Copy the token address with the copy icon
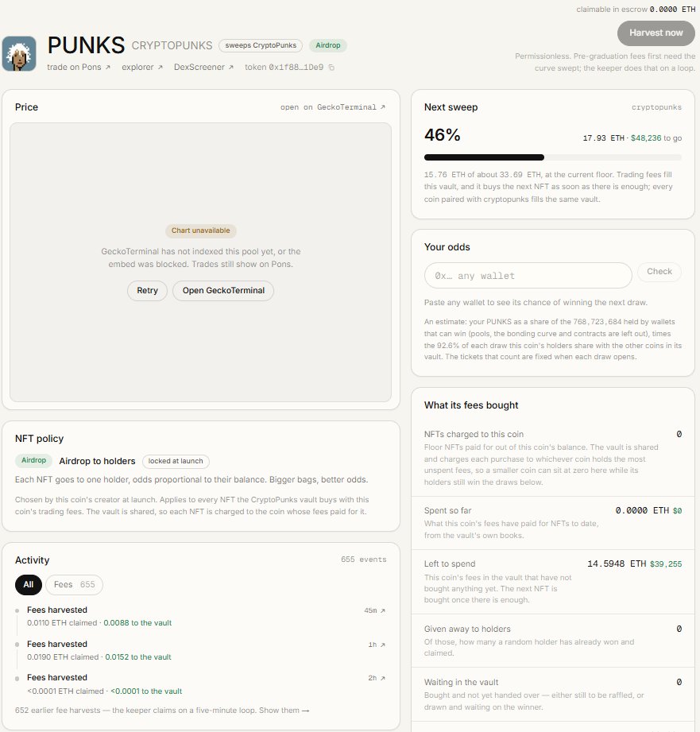 (x=331, y=68)
